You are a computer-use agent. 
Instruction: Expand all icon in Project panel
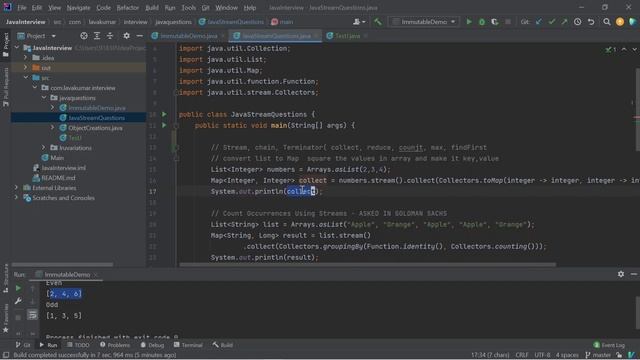[97, 36]
